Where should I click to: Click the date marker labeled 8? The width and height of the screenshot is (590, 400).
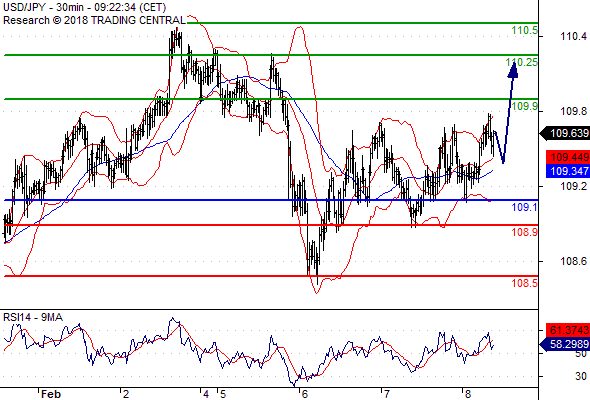[468, 394]
